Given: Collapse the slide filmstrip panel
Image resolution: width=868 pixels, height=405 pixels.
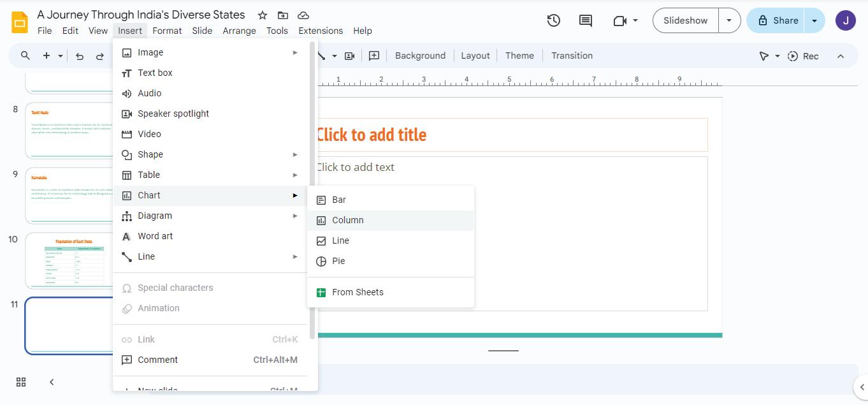Looking at the screenshot, I should (52, 382).
